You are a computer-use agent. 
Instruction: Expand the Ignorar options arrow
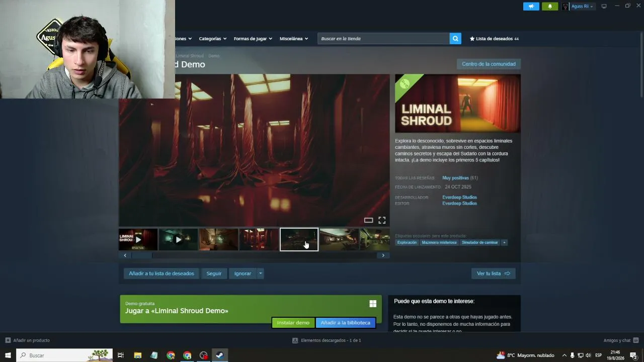tap(260, 274)
